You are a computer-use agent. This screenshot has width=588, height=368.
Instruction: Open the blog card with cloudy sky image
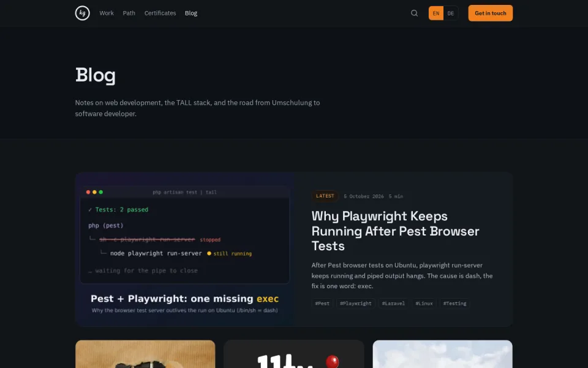pyautogui.click(x=442, y=354)
